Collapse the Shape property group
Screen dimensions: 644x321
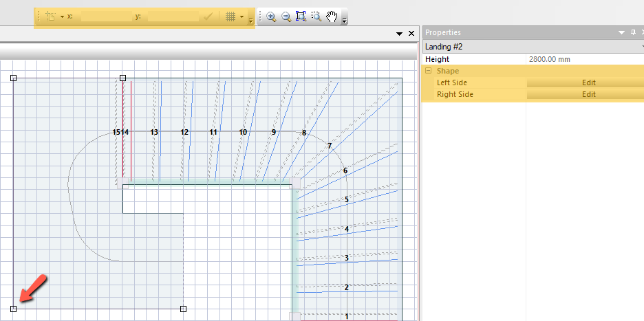[x=428, y=71]
